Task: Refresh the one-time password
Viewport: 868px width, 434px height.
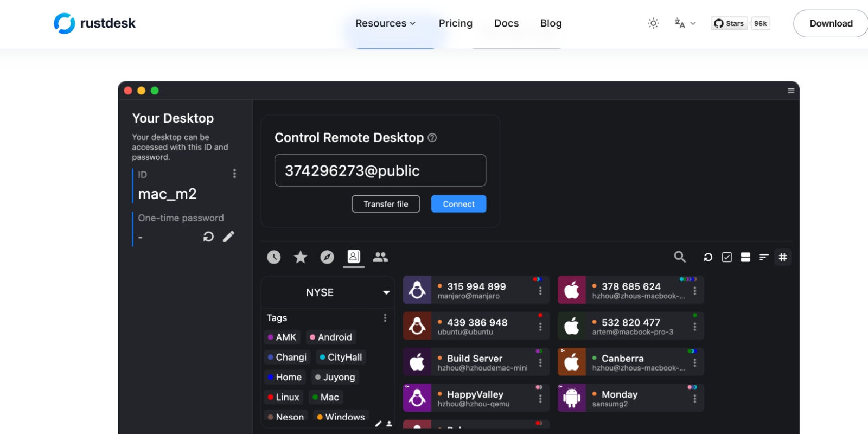Action: point(208,237)
